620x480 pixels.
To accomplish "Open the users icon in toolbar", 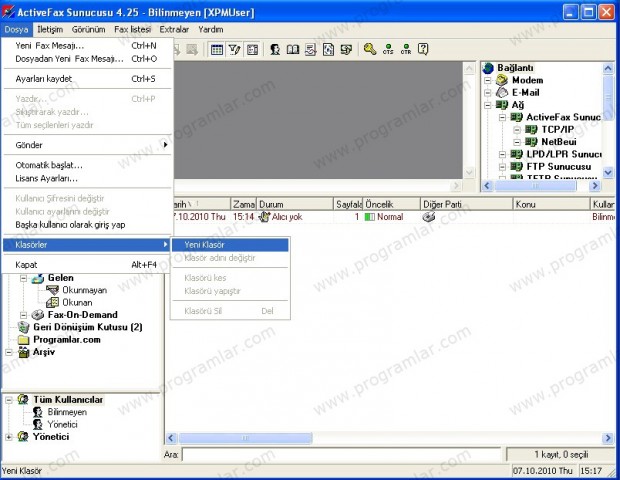I will (275, 50).
